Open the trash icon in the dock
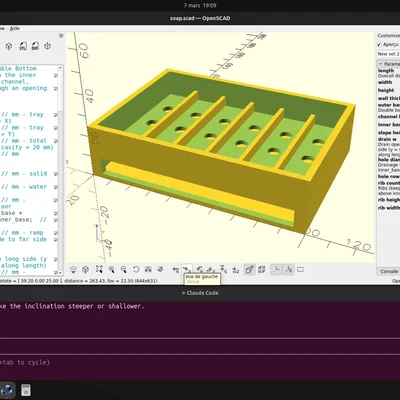Viewport: 400px width, 400px height. [x=26, y=390]
